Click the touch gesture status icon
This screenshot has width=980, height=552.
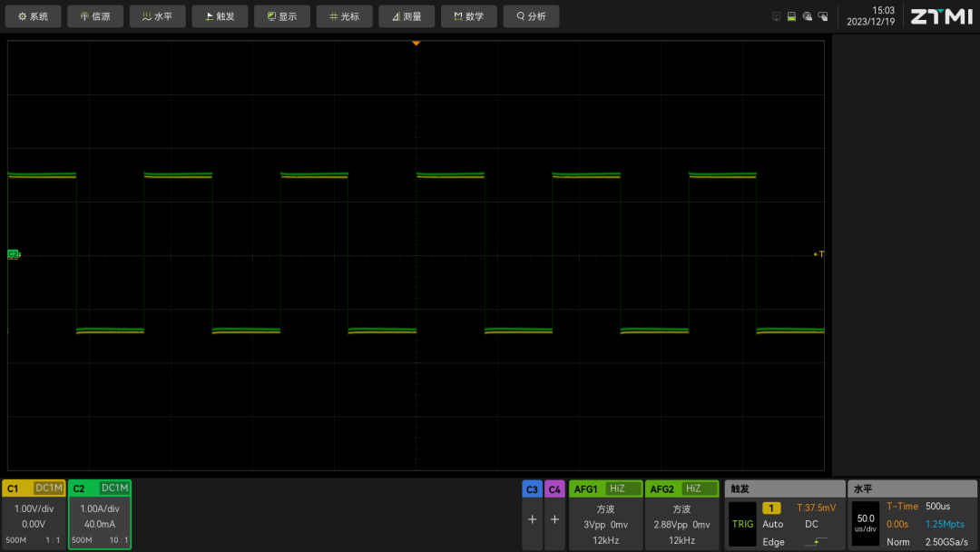[808, 17]
